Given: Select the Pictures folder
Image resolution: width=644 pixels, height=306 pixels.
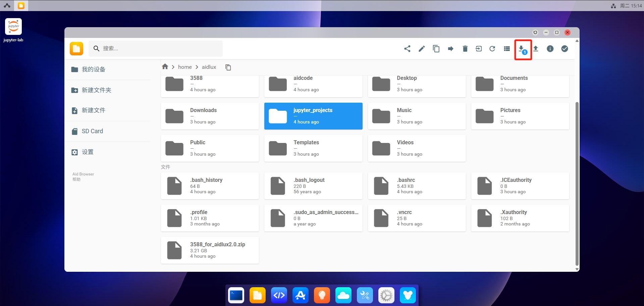Looking at the screenshot, I should pos(520,116).
